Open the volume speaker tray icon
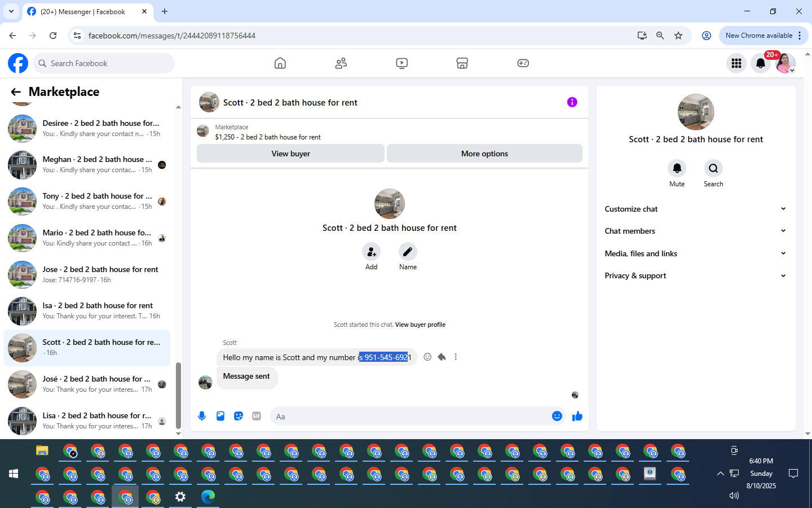This screenshot has height=508, width=812. 734,496
